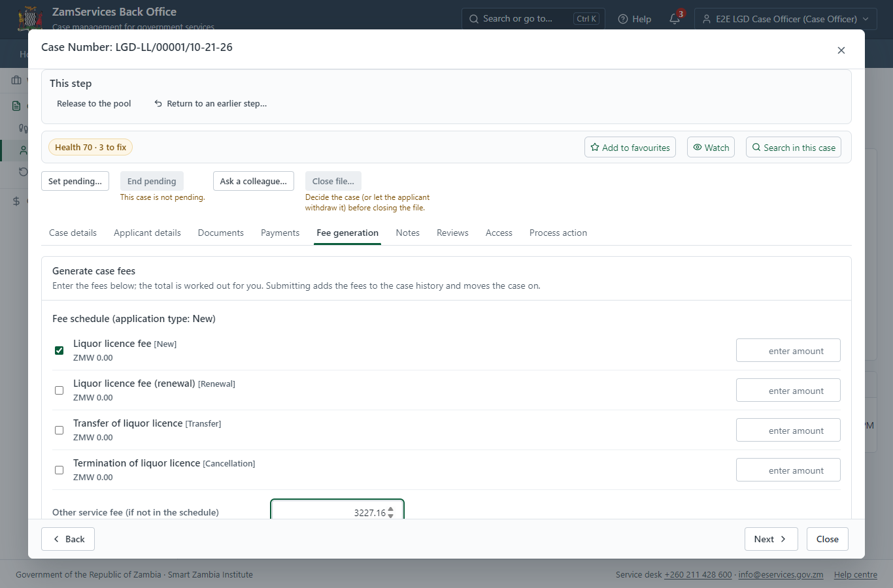Click the undo arrow beside Return to an earlier step

click(158, 103)
